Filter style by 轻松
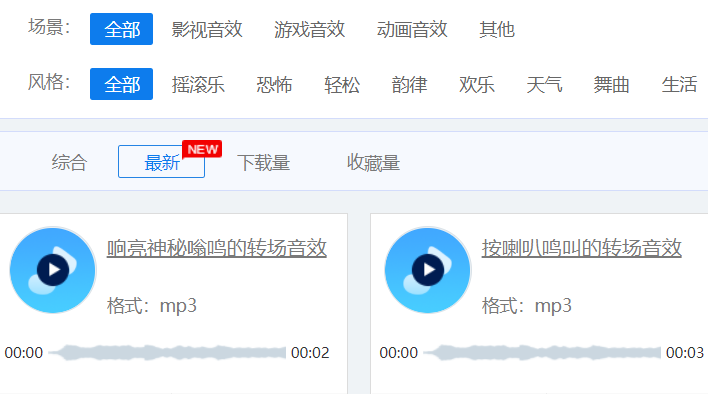The width and height of the screenshot is (708, 394). click(x=342, y=85)
